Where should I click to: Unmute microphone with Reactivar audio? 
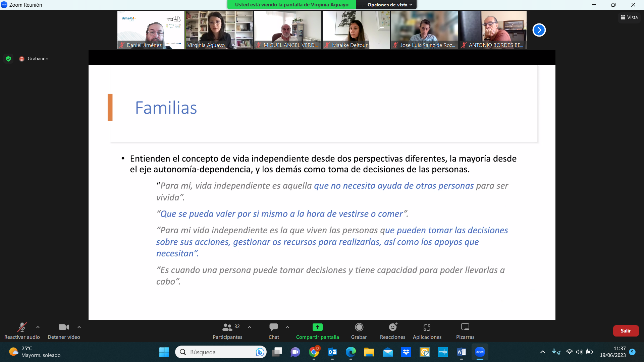[22, 331]
